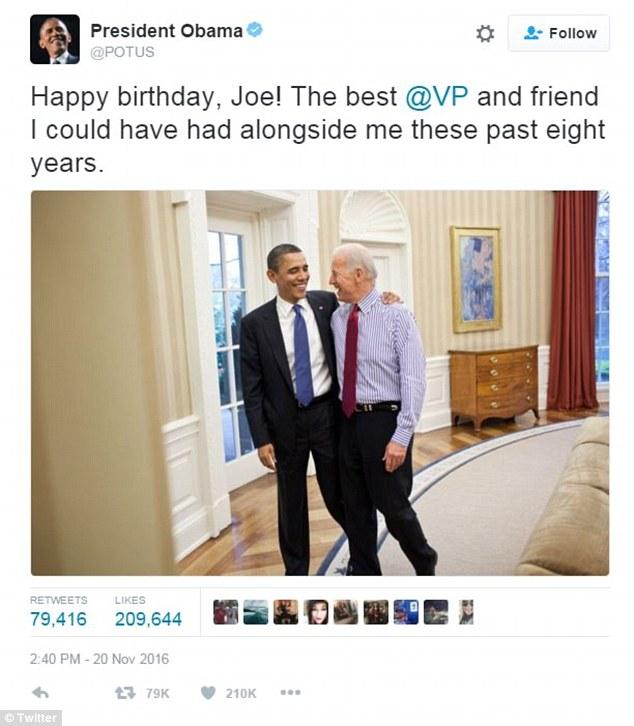Open the three-dot more options menu

click(x=290, y=693)
